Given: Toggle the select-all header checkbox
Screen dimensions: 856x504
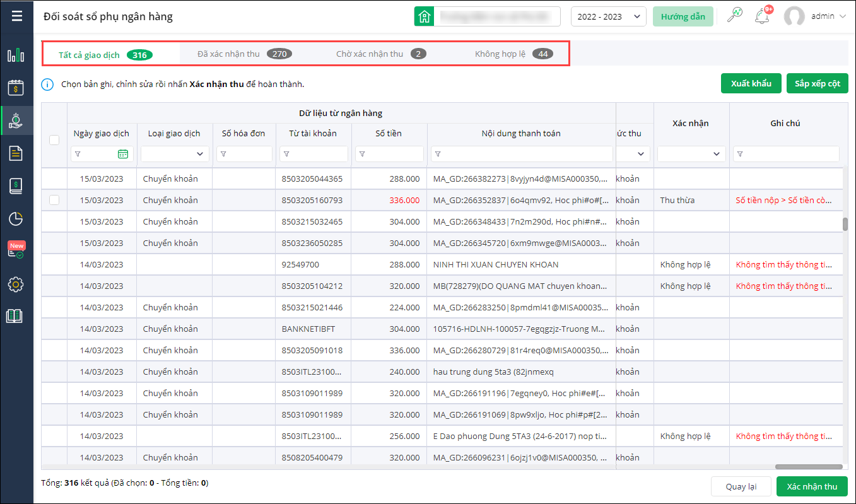Looking at the screenshot, I should point(54,140).
